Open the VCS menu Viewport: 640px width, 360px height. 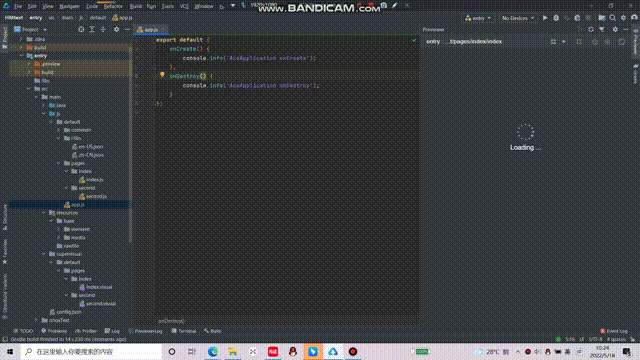tap(184, 6)
